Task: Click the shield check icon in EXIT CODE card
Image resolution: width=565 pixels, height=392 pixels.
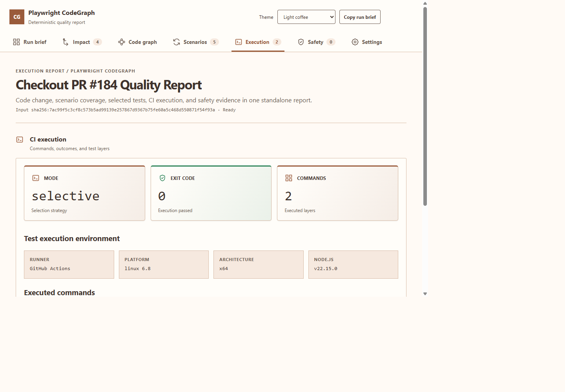Action: 162,178
